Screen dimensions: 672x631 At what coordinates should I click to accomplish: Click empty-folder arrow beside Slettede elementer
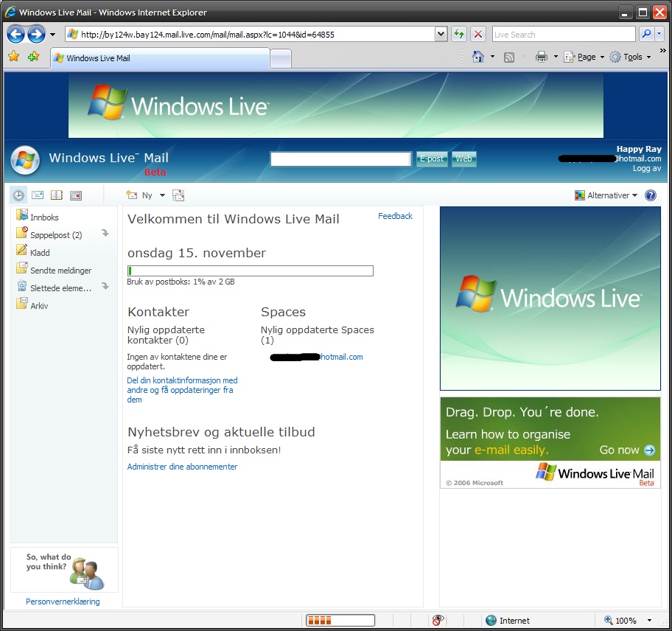tap(105, 286)
